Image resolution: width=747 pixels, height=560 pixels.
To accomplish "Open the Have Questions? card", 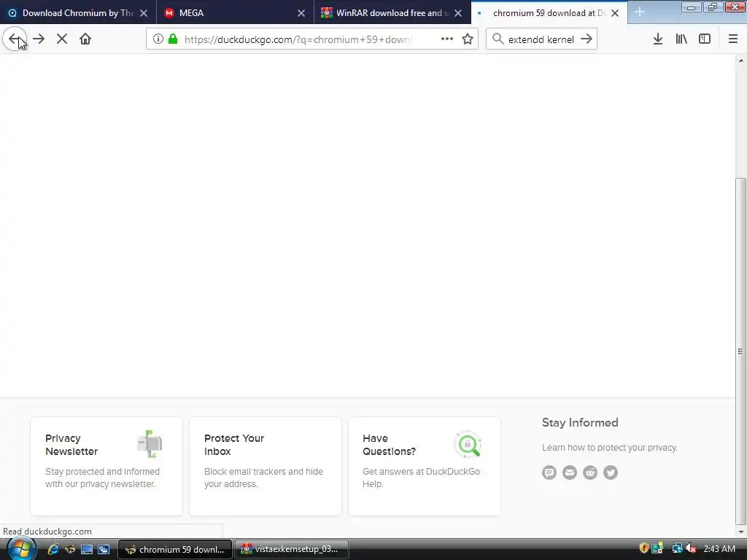I will [425, 466].
